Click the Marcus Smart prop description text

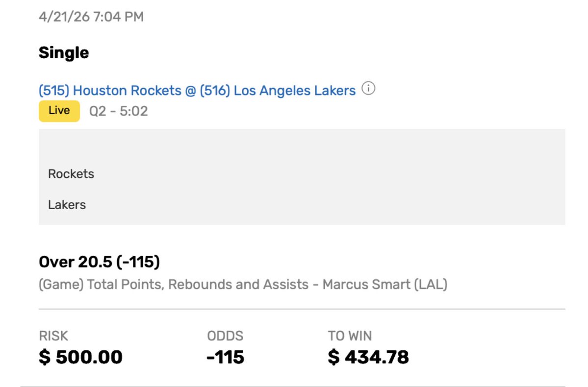click(243, 285)
